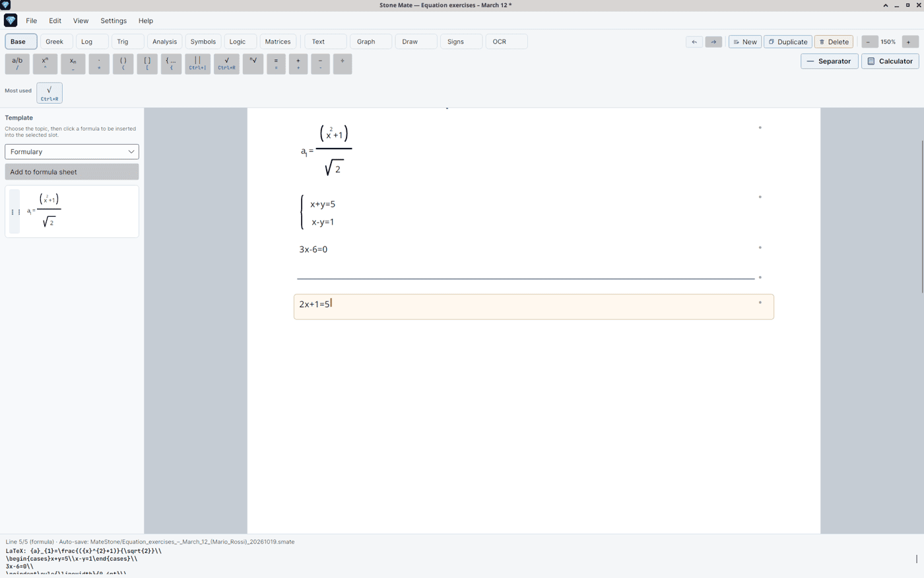Click the dot marker beside 3x-6=0

coord(760,248)
